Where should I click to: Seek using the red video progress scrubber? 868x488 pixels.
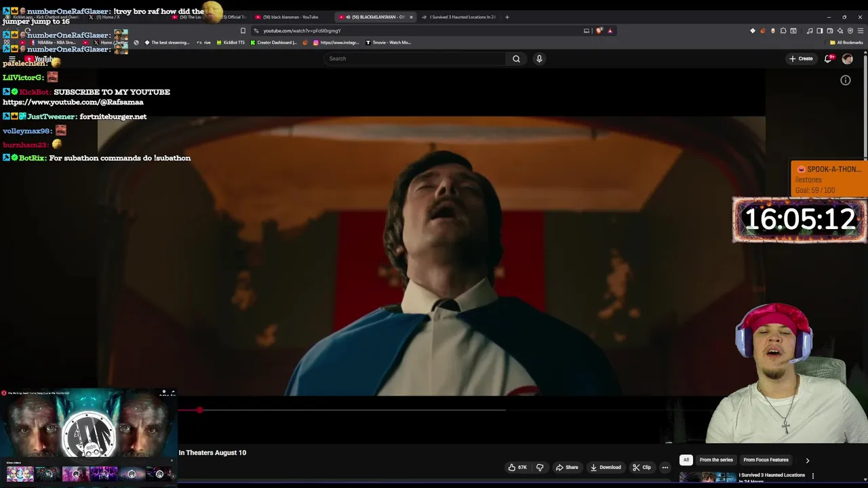click(199, 410)
